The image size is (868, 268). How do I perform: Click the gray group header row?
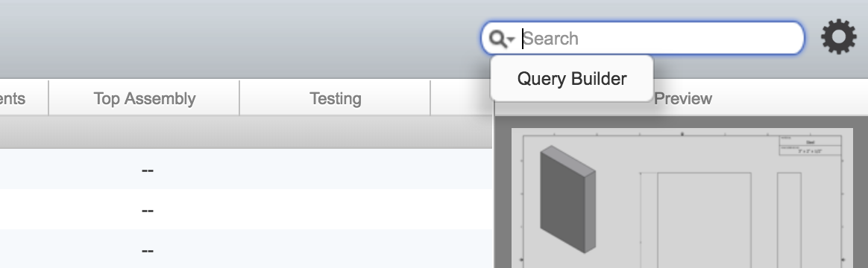pos(246,132)
